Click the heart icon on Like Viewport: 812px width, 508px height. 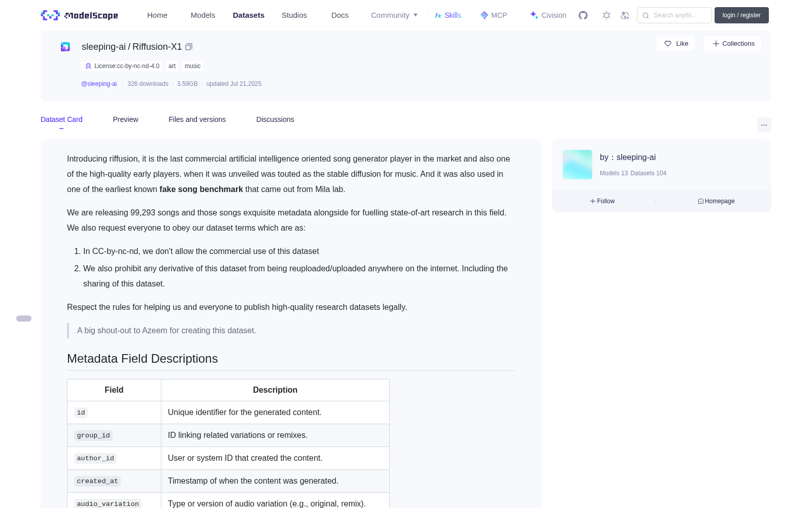click(x=668, y=44)
